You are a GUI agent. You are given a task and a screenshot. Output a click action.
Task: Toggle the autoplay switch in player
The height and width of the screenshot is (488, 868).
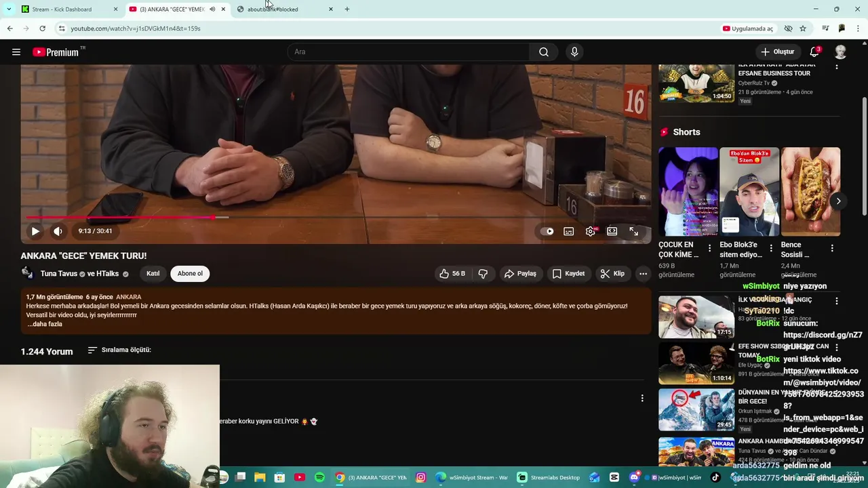pos(549,231)
